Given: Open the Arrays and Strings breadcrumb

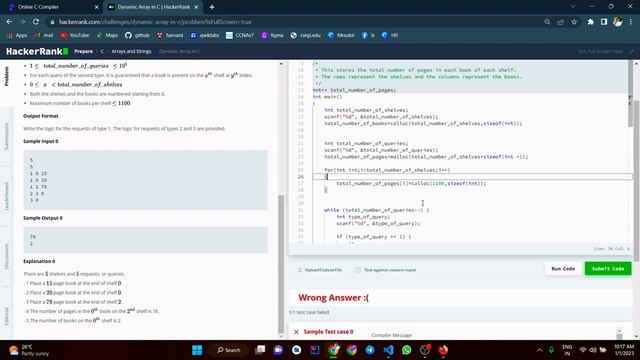Looking at the screenshot, I should point(131,51).
